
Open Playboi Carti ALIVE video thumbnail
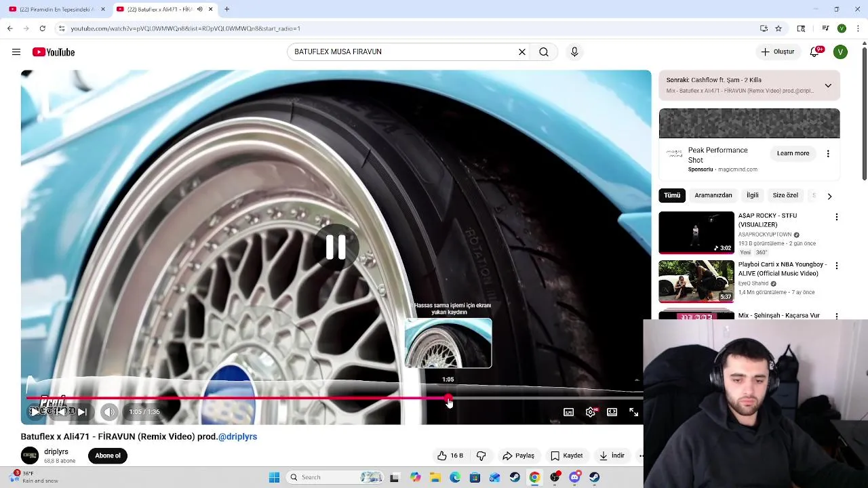[696, 281]
